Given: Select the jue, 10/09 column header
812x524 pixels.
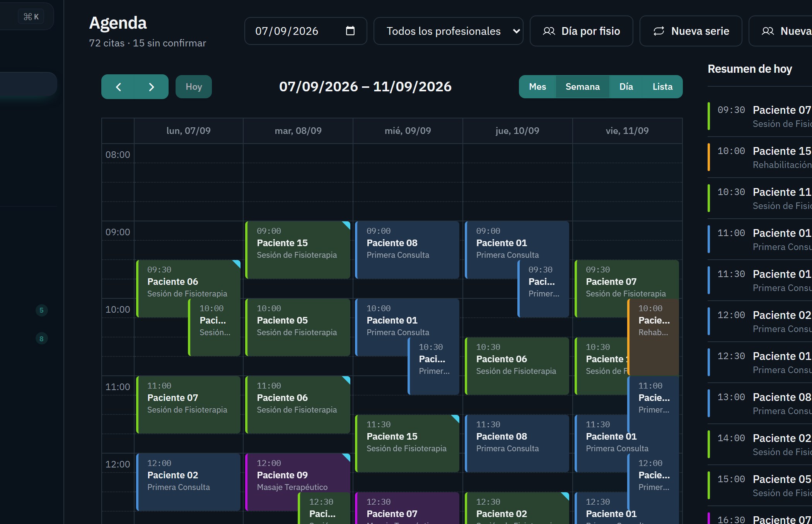Looking at the screenshot, I should click(517, 131).
